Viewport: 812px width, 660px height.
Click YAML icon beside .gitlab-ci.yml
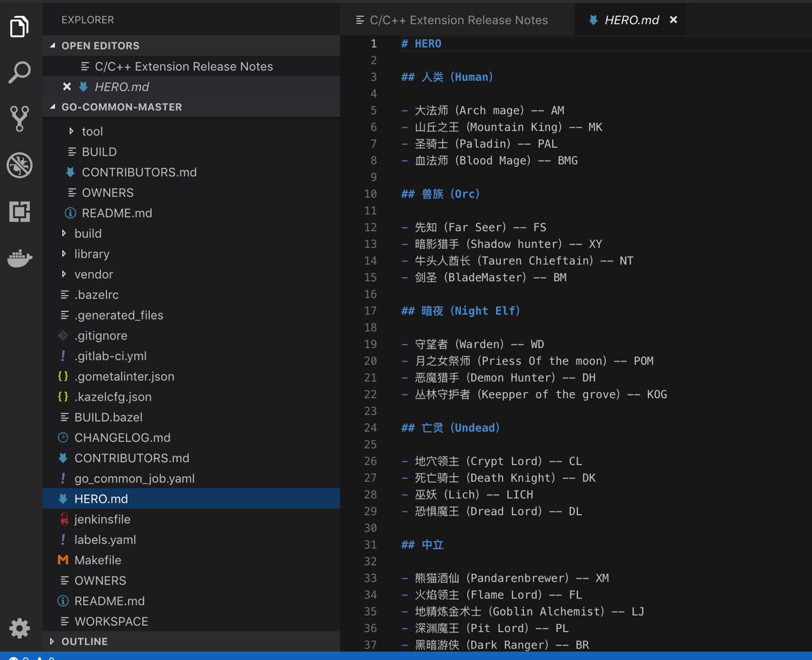(63, 356)
